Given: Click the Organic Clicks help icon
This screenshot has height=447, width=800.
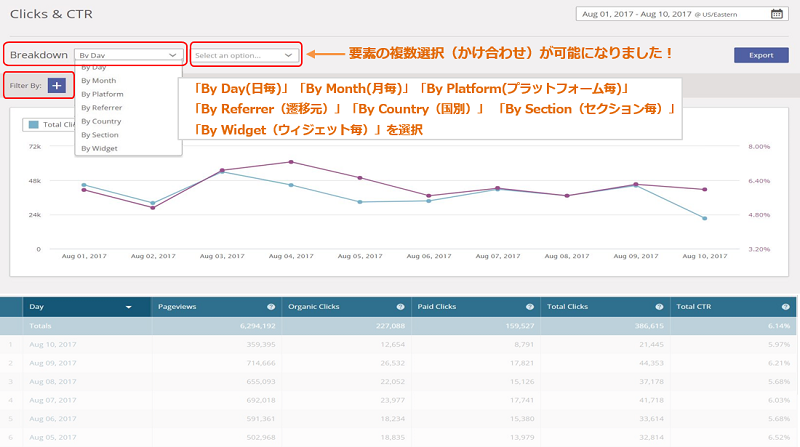Looking at the screenshot, I should coord(400,307).
